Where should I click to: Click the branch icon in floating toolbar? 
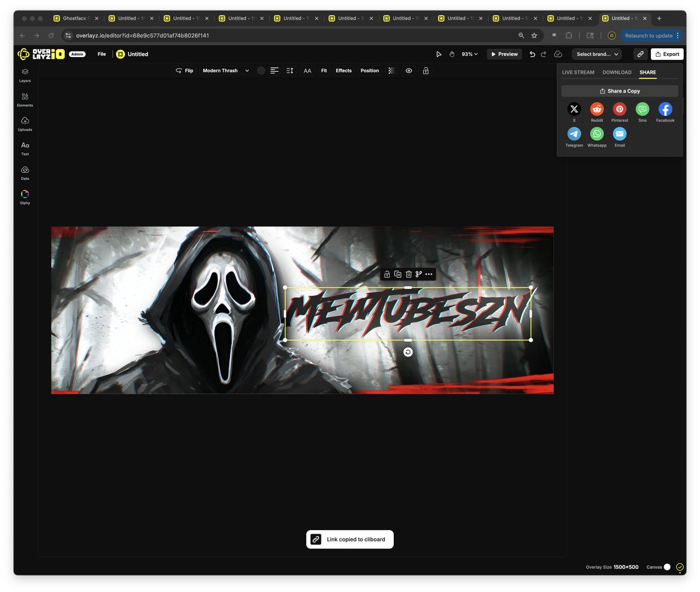coord(418,274)
